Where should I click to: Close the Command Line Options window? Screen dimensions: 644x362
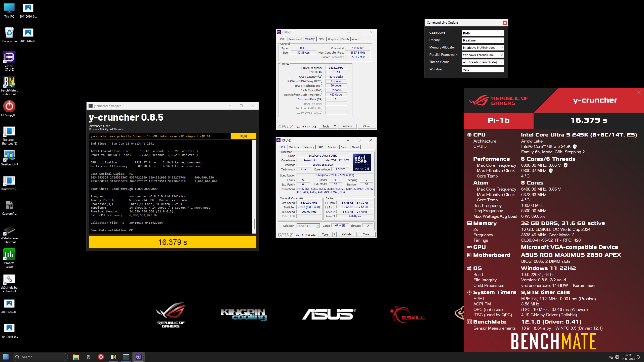tap(505, 23)
